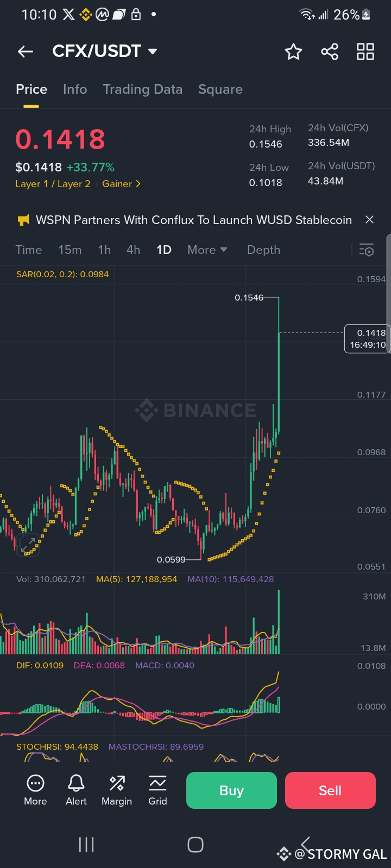Tap the scrollbar handle at right edge

[388, 293]
